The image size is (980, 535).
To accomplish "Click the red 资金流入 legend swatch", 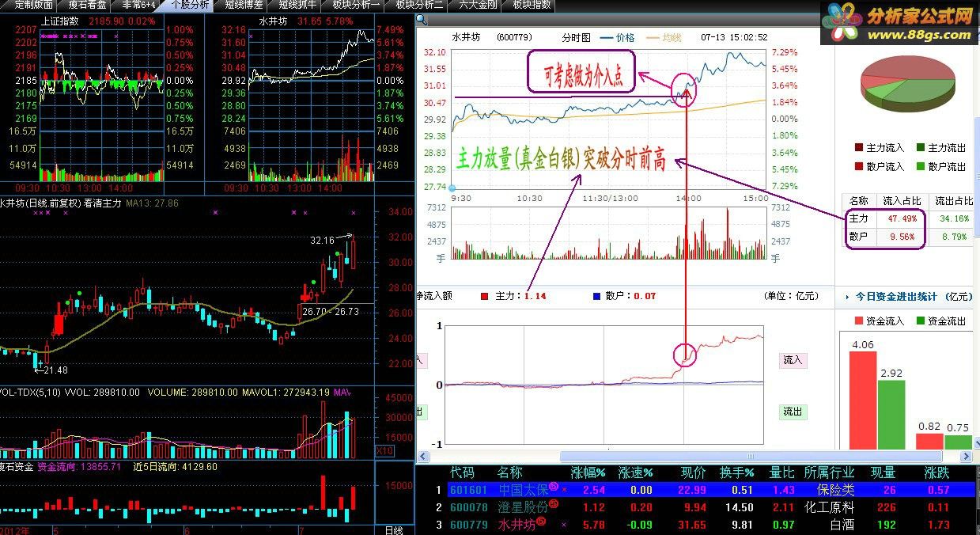I will [859, 321].
